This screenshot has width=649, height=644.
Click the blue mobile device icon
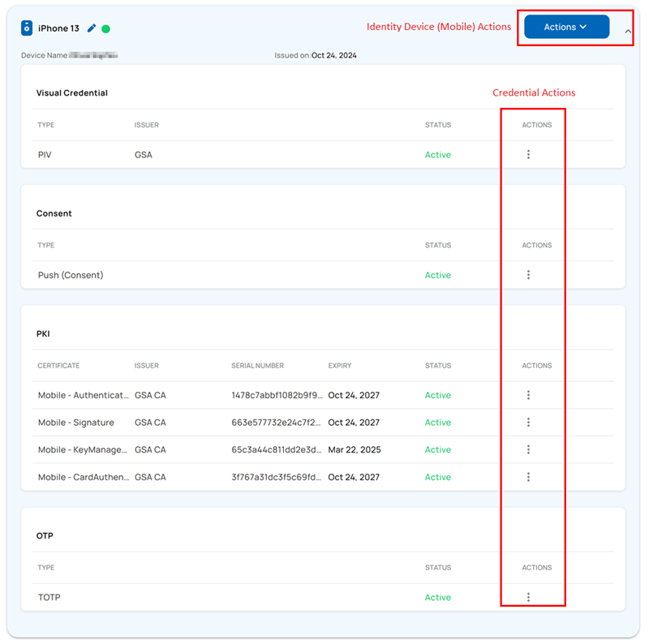click(x=27, y=28)
